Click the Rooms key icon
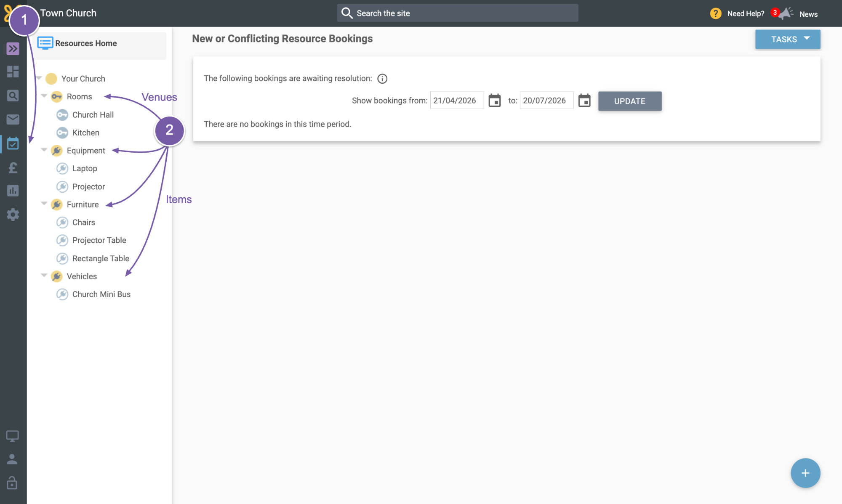This screenshot has width=842, height=504. (x=57, y=96)
